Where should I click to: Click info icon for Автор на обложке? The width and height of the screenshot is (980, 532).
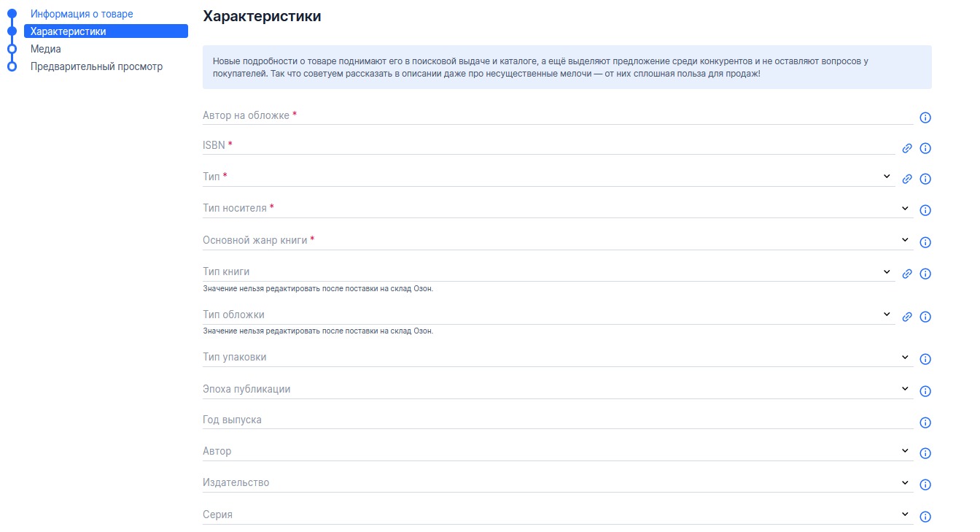pyautogui.click(x=925, y=117)
